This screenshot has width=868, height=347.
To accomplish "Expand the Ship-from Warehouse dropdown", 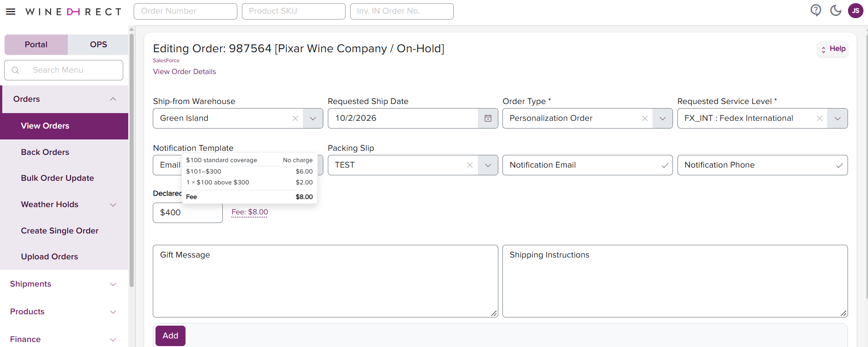I will (313, 119).
